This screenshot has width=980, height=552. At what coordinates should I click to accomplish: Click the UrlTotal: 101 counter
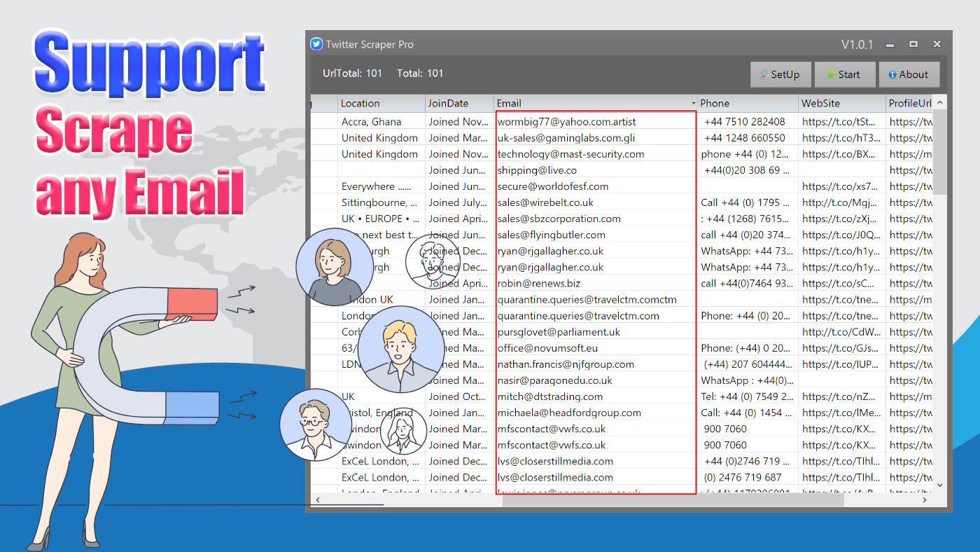[353, 74]
